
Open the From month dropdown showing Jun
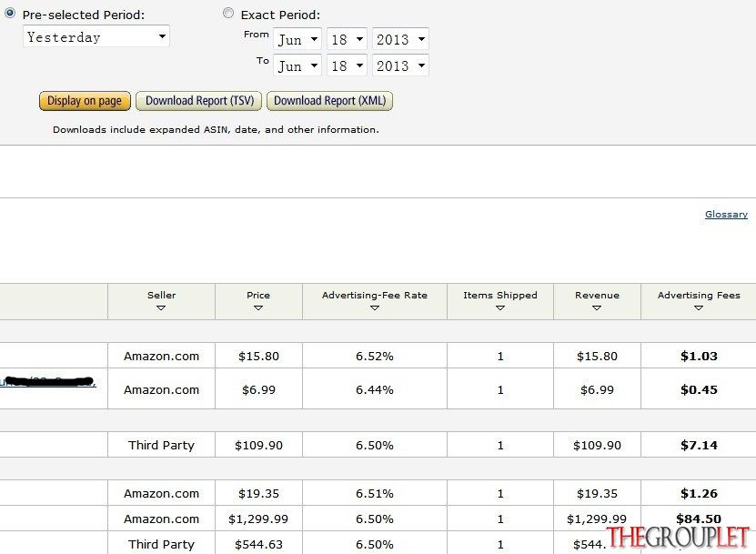297,39
